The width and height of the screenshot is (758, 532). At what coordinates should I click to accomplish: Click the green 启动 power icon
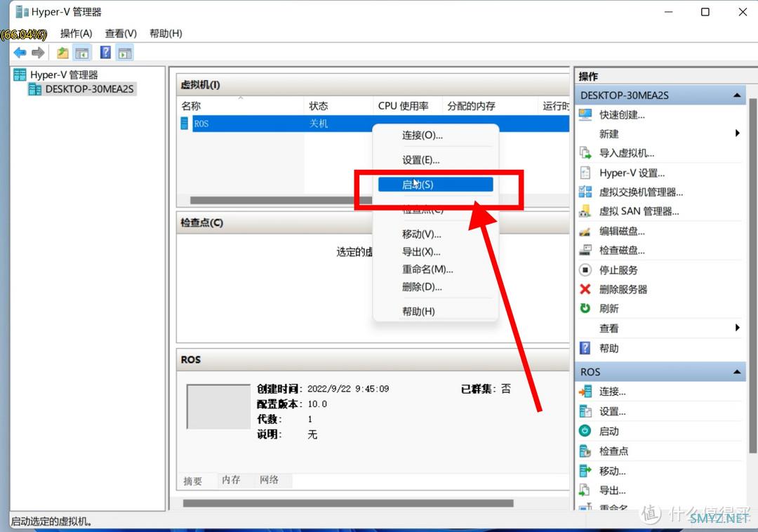(585, 431)
